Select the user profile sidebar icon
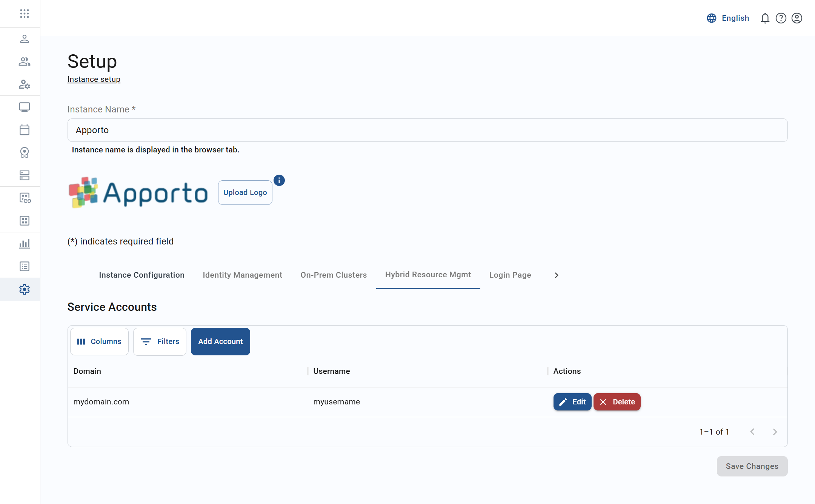Screen dimensions: 815x504 tap(25, 39)
